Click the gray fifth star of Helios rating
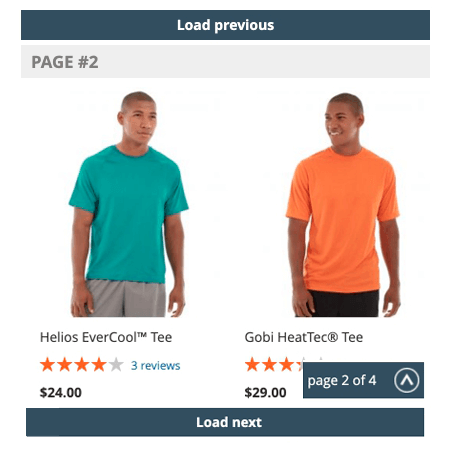The image size is (450, 450). (116, 364)
